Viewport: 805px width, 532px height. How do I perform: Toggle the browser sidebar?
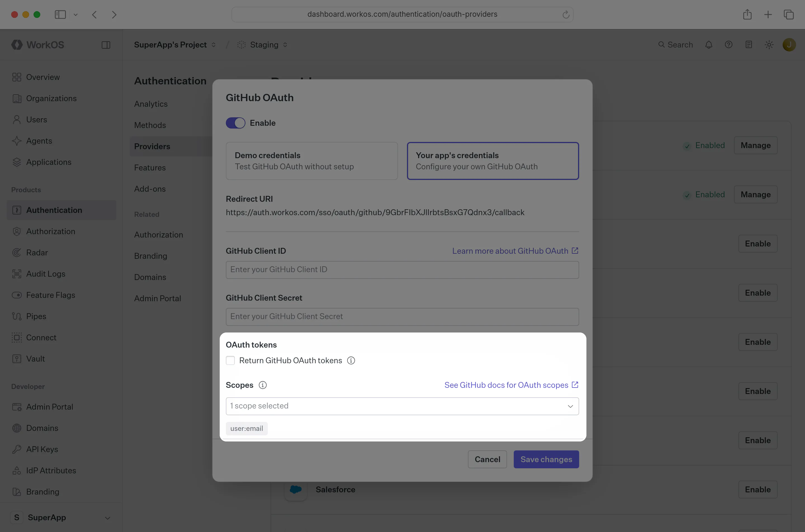point(60,15)
